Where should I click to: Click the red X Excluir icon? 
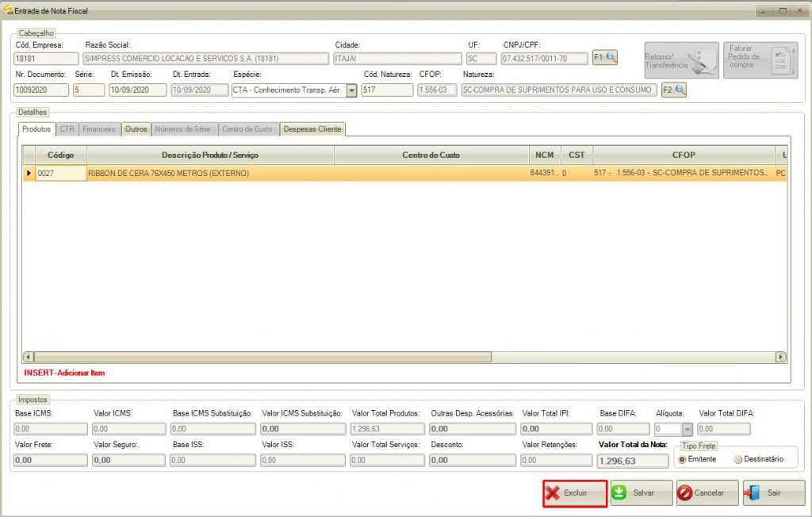point(554,493)
